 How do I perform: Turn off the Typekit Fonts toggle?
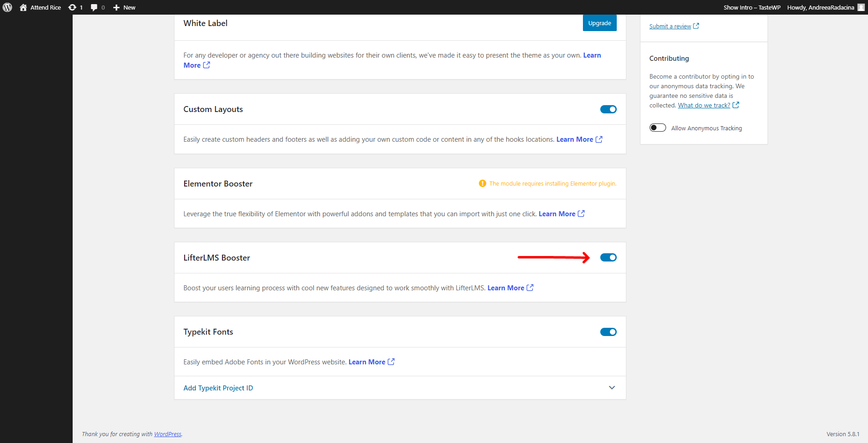608,331
